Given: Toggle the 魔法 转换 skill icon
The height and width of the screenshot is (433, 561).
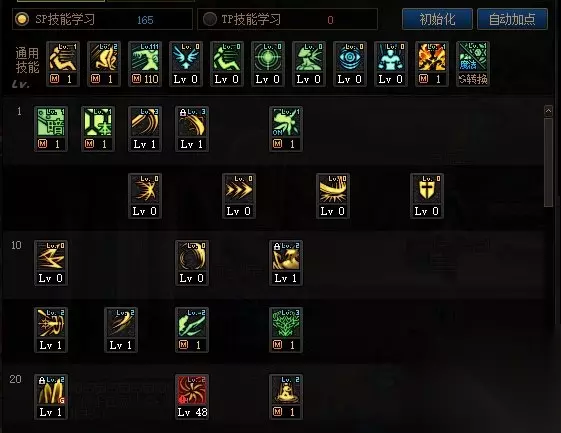Looking at the screenshot, I should pos(473,64).
